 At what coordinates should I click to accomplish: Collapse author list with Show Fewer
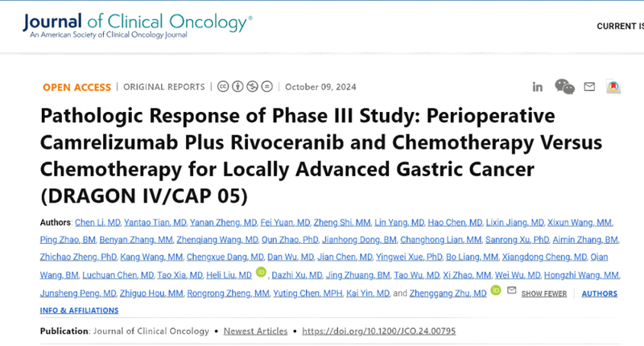(x=543, y=294)
